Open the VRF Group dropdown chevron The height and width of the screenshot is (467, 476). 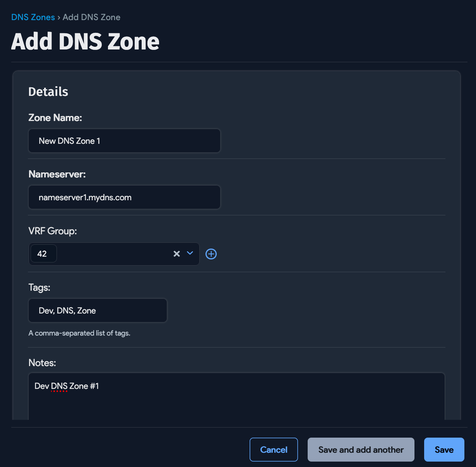coord(190,254)
